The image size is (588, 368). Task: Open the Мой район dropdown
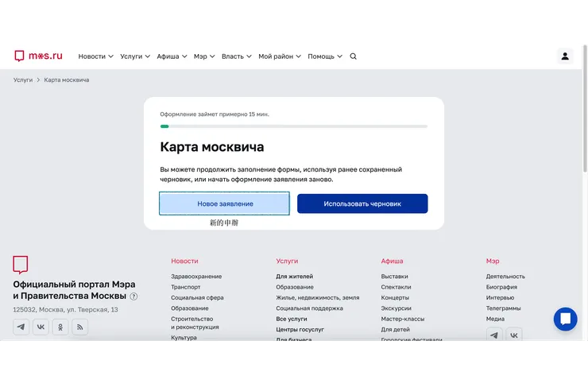click(280, 56)
